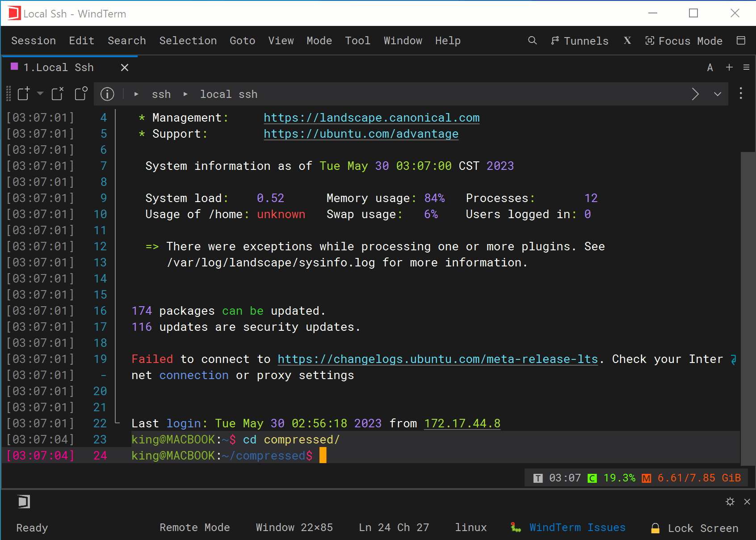Close the bottom panel

point(747,502)
